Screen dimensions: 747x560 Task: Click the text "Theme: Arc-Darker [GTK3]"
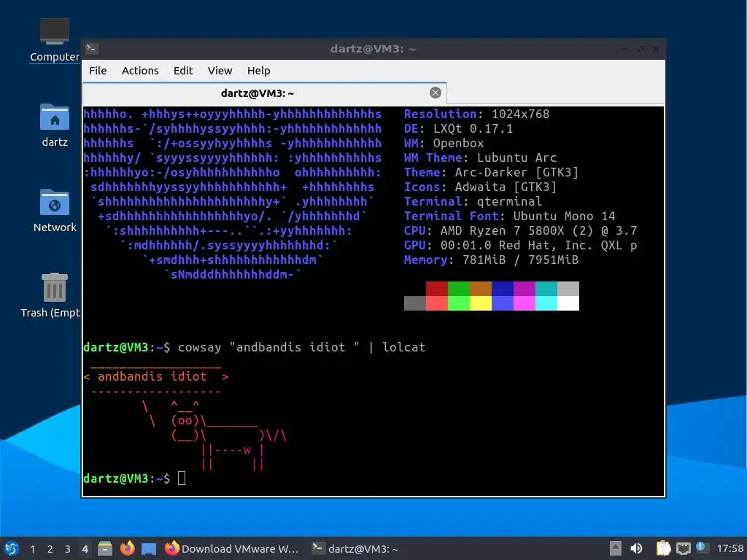[x=491, y=172]
